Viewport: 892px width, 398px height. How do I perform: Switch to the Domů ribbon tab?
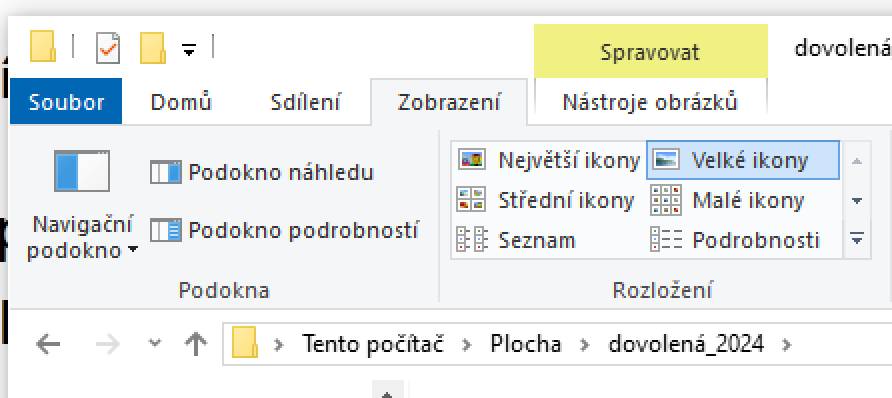click(x=181, y=102)
